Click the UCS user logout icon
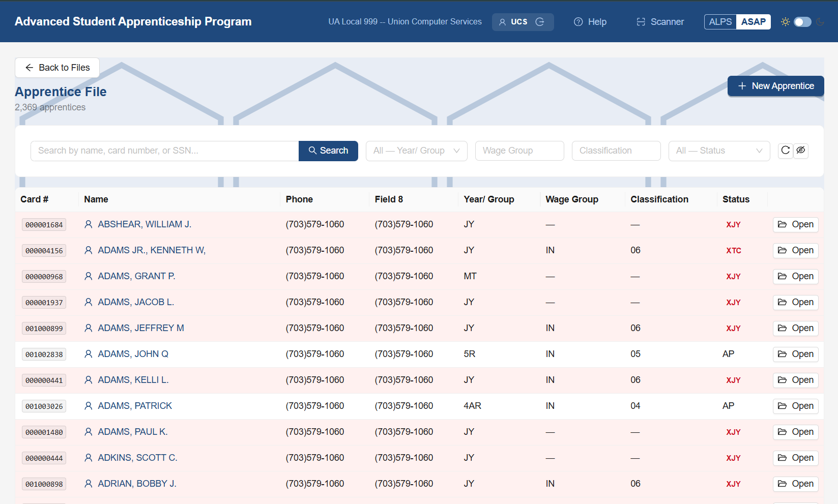 pos(540,22)
